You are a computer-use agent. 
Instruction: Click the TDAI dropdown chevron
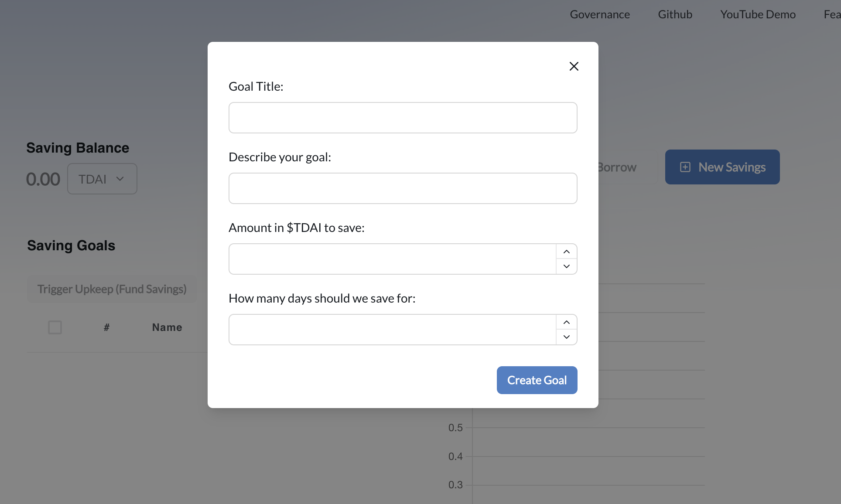click(120, 179)
